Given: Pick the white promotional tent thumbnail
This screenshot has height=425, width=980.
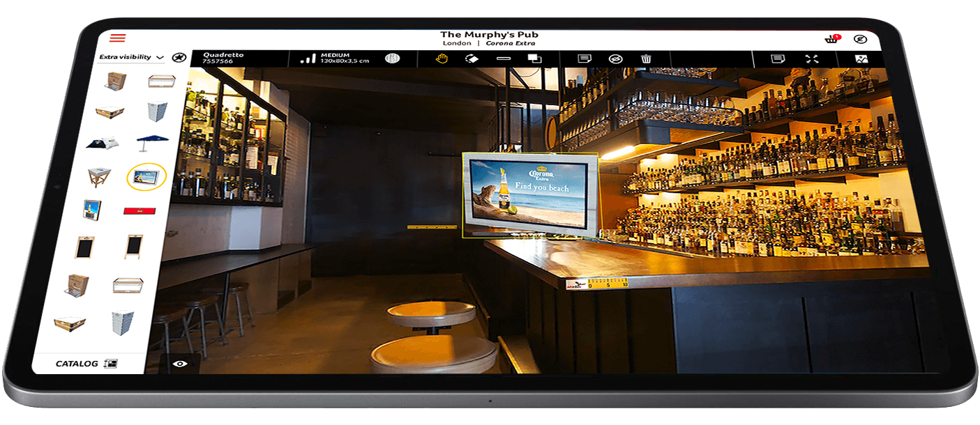Looking at the screenshot, I should coord(102,143).
